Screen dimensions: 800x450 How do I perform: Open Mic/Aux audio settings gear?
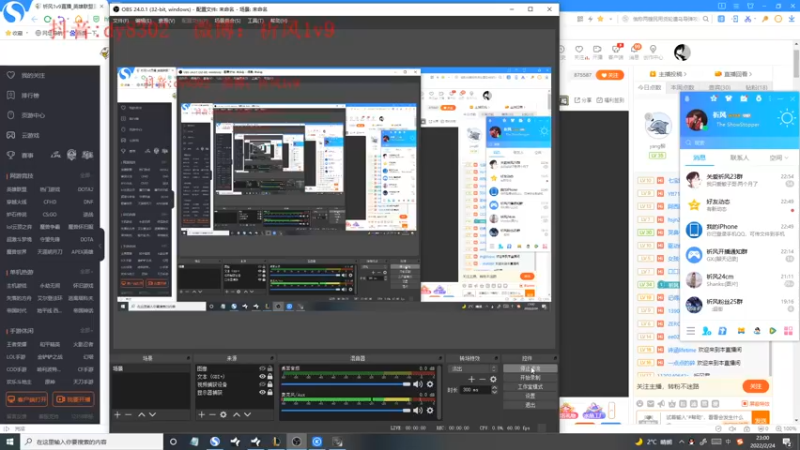pyautogui.click(x=430, y=410)
